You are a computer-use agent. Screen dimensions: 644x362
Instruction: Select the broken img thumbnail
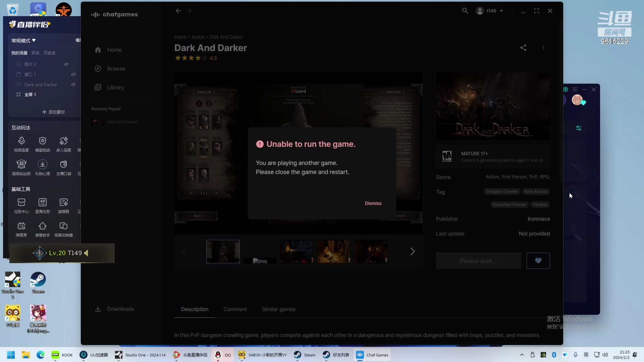(260, 260)
